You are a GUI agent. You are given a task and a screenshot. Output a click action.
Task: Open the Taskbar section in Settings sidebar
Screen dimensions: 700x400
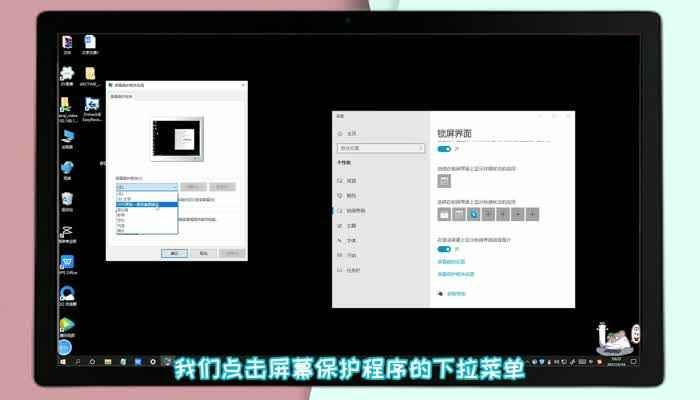339,271
